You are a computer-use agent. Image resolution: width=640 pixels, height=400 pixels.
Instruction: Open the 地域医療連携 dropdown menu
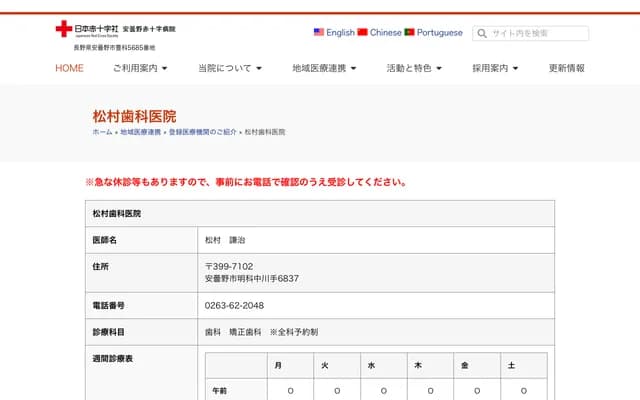324,68
